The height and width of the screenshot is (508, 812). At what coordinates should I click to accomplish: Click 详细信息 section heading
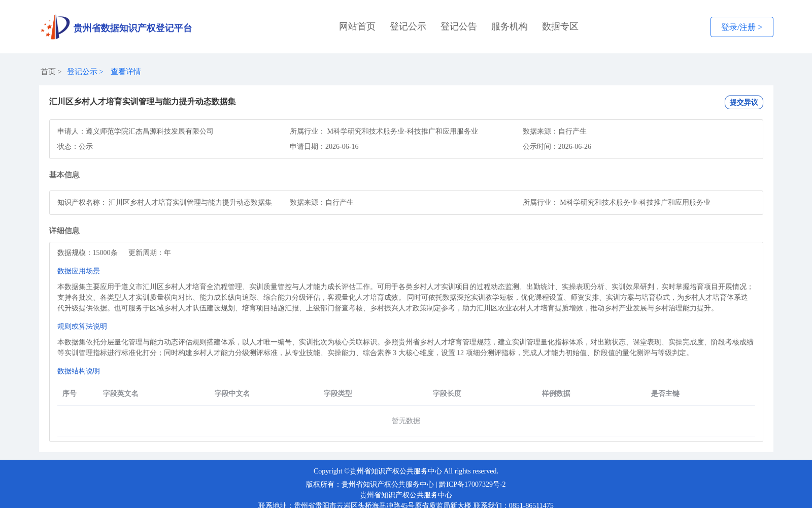point(64,231)
